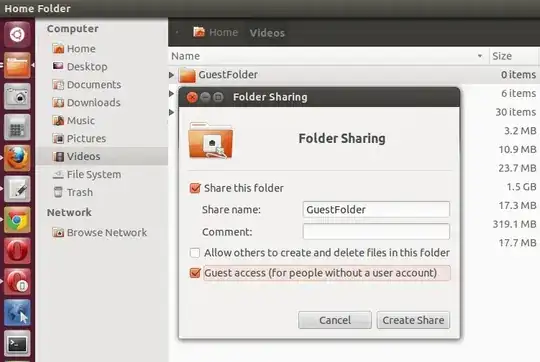
Task: Open Pictures in the sidebar
Action: point(79,138)
